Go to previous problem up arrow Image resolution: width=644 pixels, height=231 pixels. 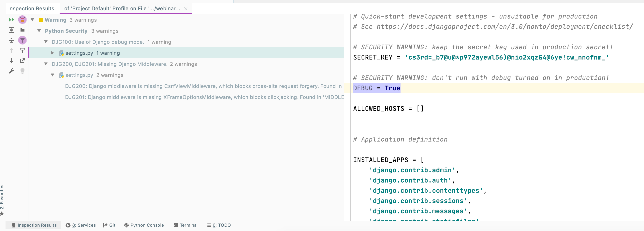11,51
